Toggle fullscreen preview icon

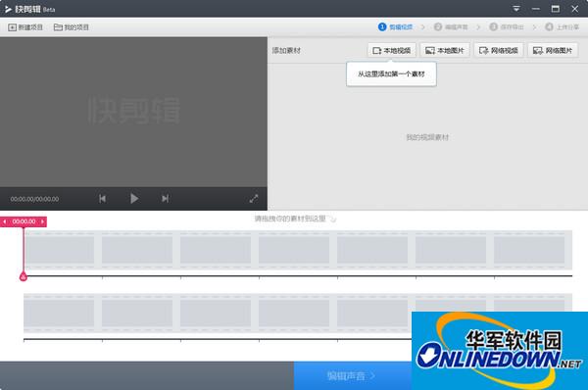coord(254,199)
